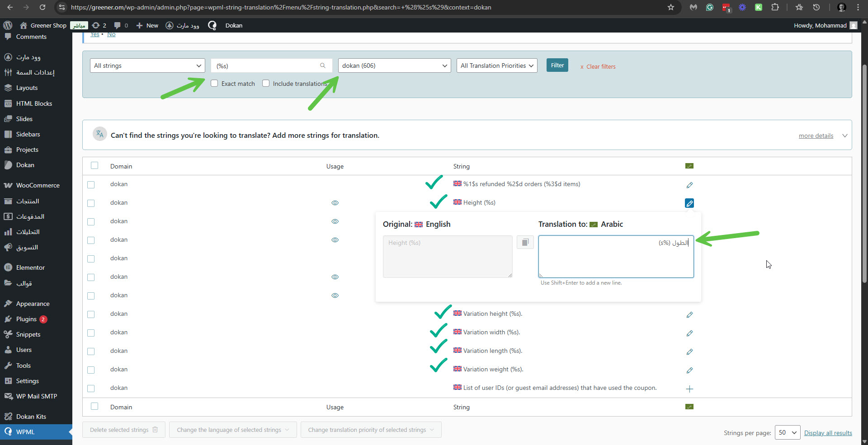Screen dimensions: 868x445
Task: Click the search magnifier icon in search box
Action: pos(323,66)
